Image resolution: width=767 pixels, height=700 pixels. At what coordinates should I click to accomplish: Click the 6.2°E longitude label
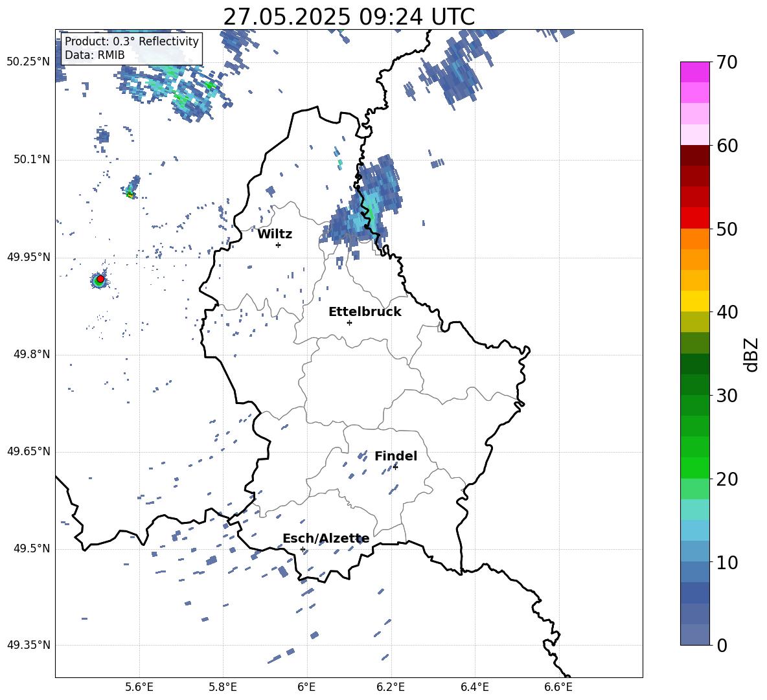point(391,687)
